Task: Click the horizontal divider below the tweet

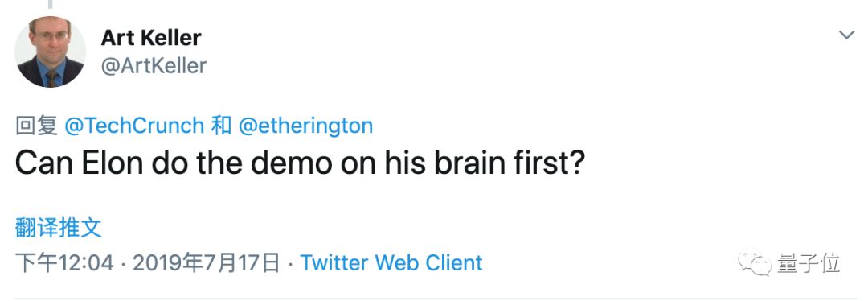Action: (434, 299)
